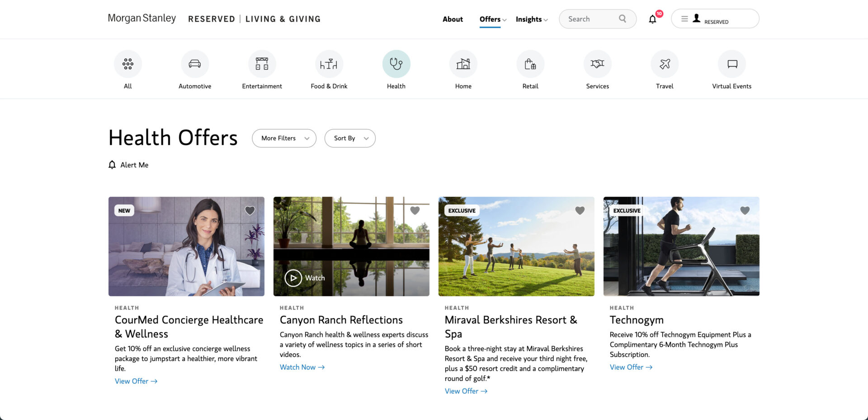The width and height of the screenshot is (868, 420).
Task: Open the Technogym offer title
Action: pyautogui.click(x=637, y=320)
